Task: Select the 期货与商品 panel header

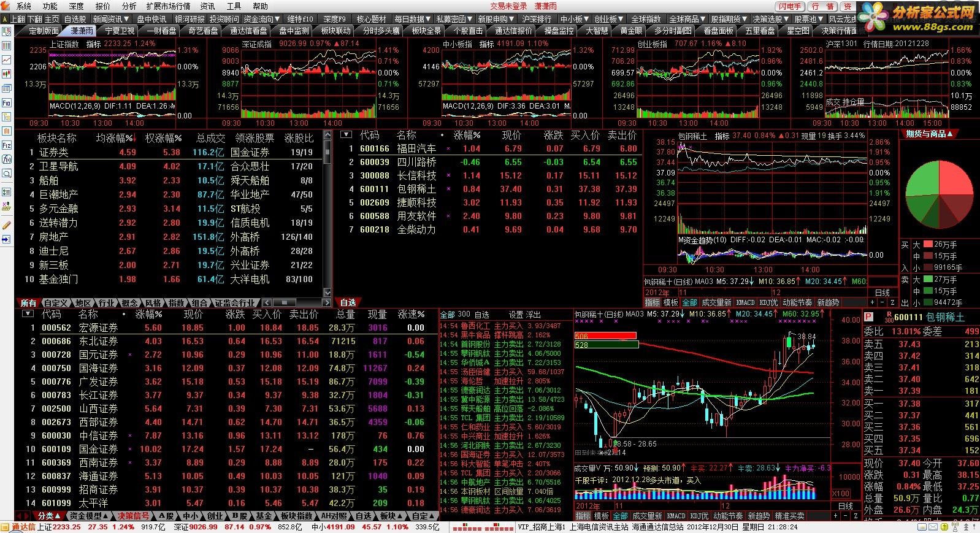Action: pos(930,134)
